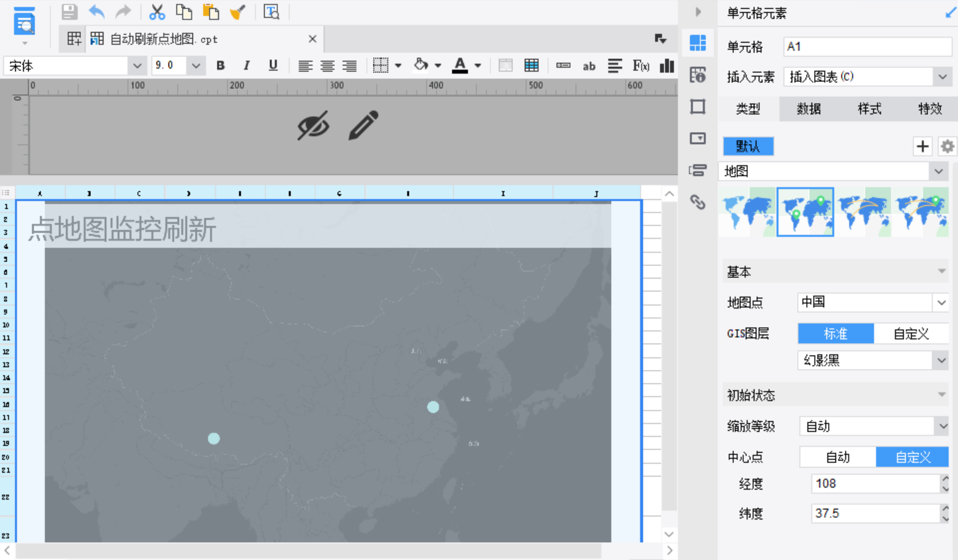Click the plus icon to add condition
The image size is (958, 560).
pyautogui.click(x=922, y=147)
